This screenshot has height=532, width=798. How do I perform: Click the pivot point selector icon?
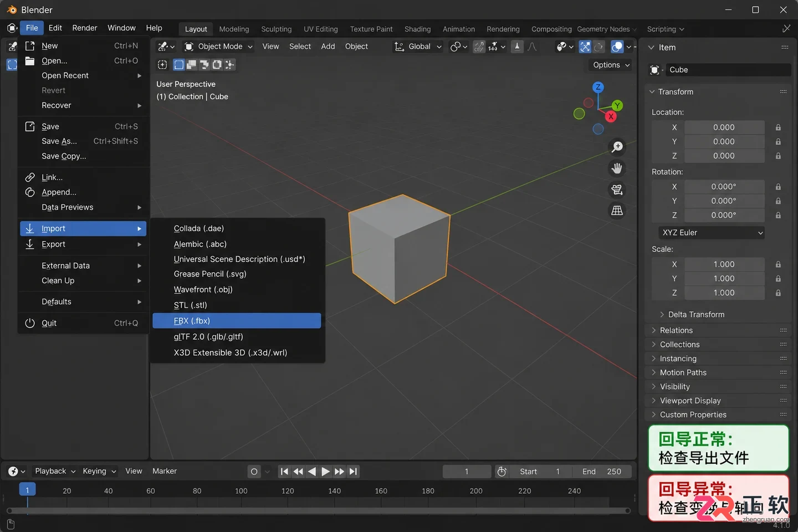tap(459, 47)
